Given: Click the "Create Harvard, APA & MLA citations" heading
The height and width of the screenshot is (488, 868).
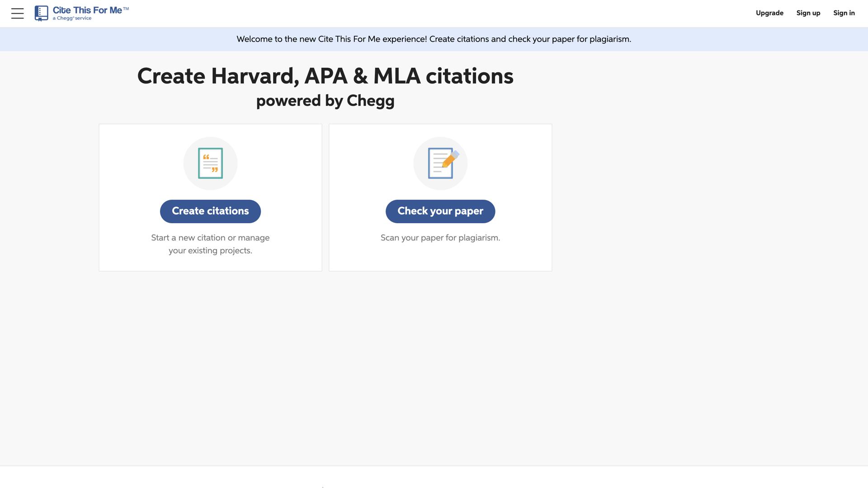Looking at the screenshot, I should (x=325, y=76).
